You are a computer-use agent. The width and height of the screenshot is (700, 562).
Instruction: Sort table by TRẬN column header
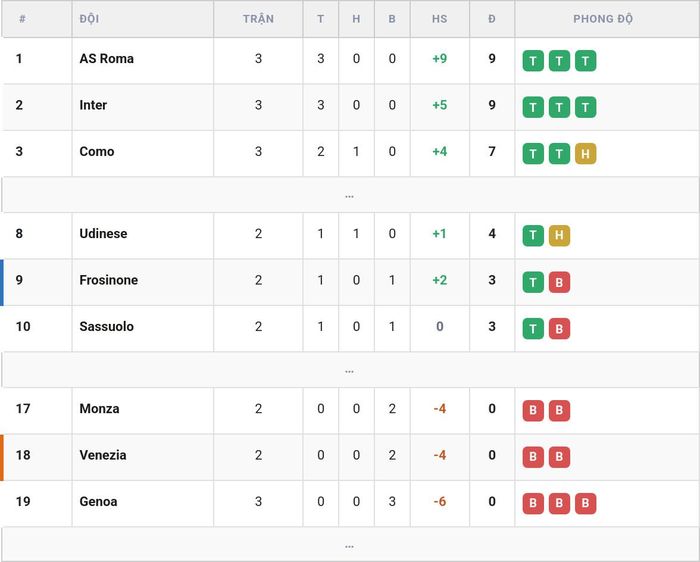258,19
